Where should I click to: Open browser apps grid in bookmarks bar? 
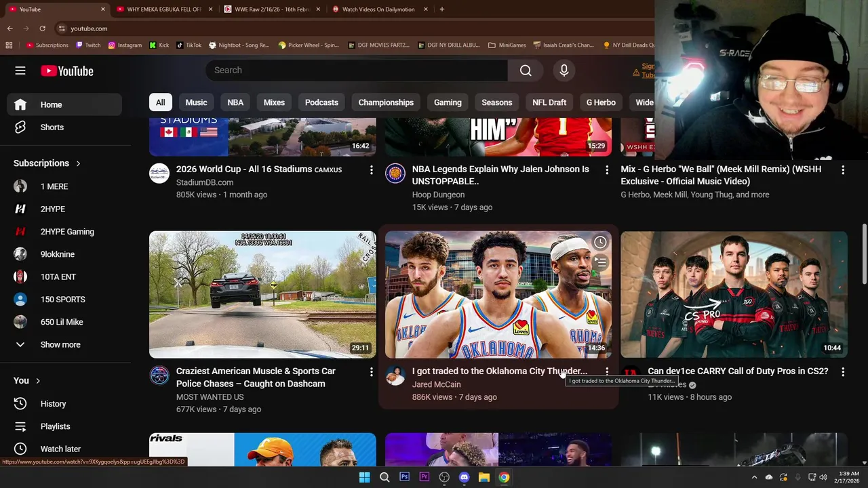tap(9, 45)
